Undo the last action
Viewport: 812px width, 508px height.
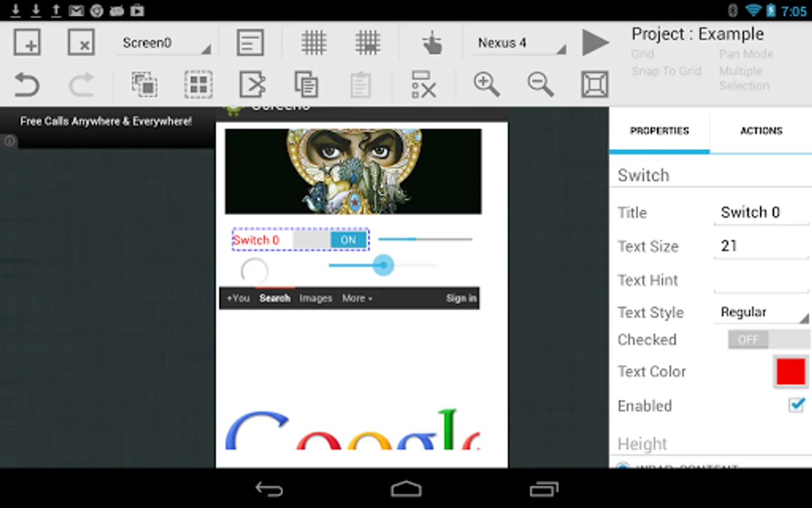coord(27,85)
